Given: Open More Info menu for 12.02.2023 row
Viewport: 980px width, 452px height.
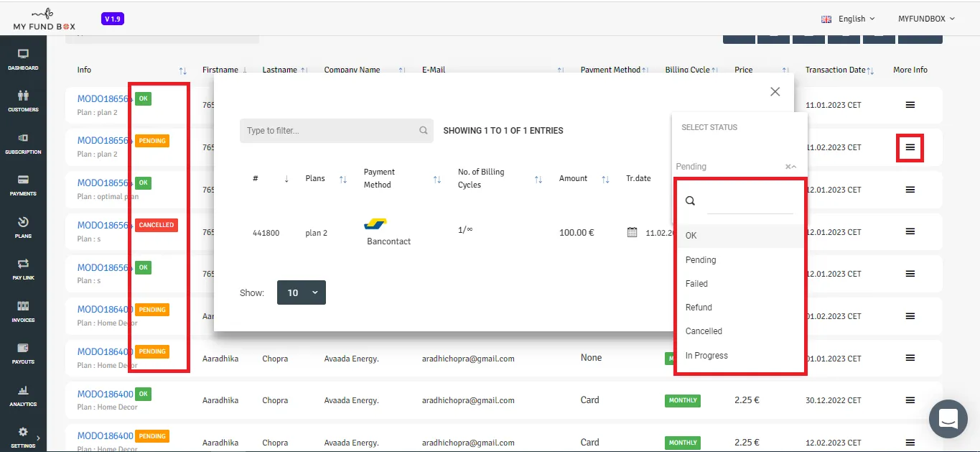Looking at the screenshot, I should click(910, 442).
